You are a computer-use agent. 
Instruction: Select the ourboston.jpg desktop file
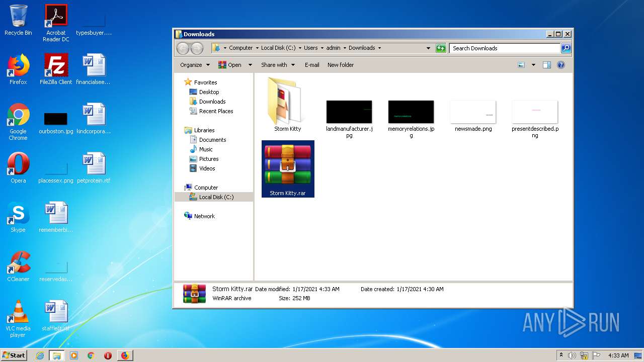[x=56, y=122]
